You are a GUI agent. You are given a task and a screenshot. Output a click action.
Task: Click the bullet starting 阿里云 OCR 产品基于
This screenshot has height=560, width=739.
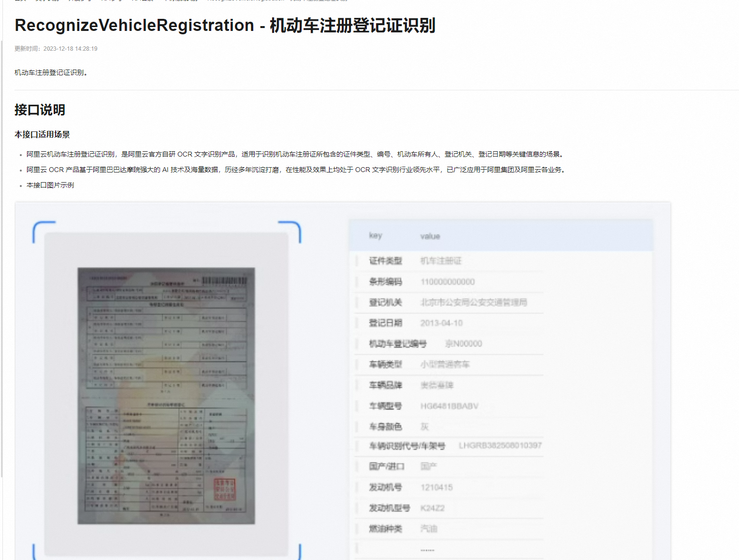tap(296, 170)
